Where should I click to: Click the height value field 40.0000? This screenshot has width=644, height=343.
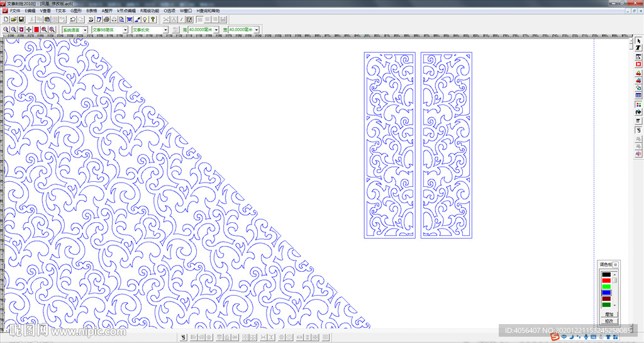point(200,30)
